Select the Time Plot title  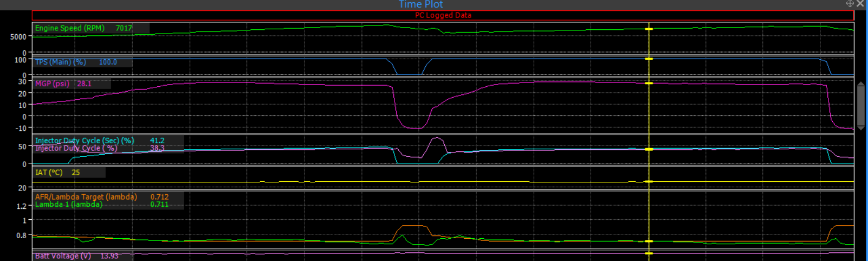pyautogui.click(x=420, y=4)
